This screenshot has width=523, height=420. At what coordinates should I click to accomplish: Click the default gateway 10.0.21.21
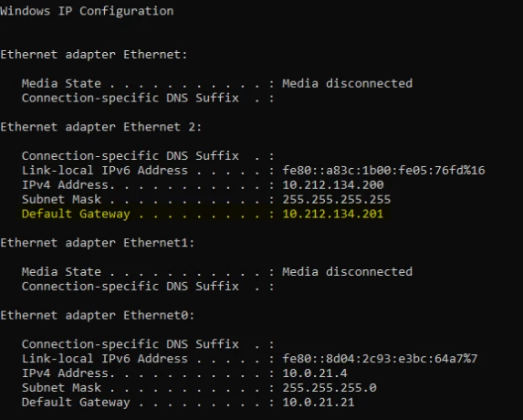(319, 402)
